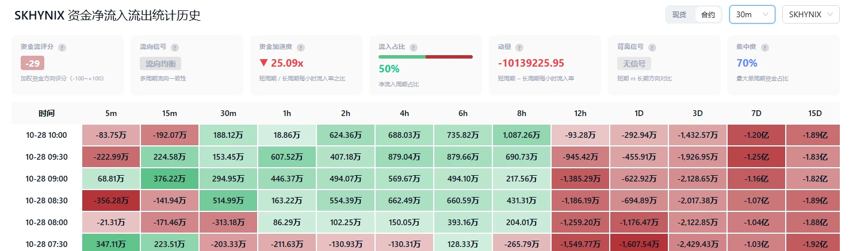Click the 376.22万 cell
Image resolution: width=868 pixels, height=251 pixels.
(170, 179)
